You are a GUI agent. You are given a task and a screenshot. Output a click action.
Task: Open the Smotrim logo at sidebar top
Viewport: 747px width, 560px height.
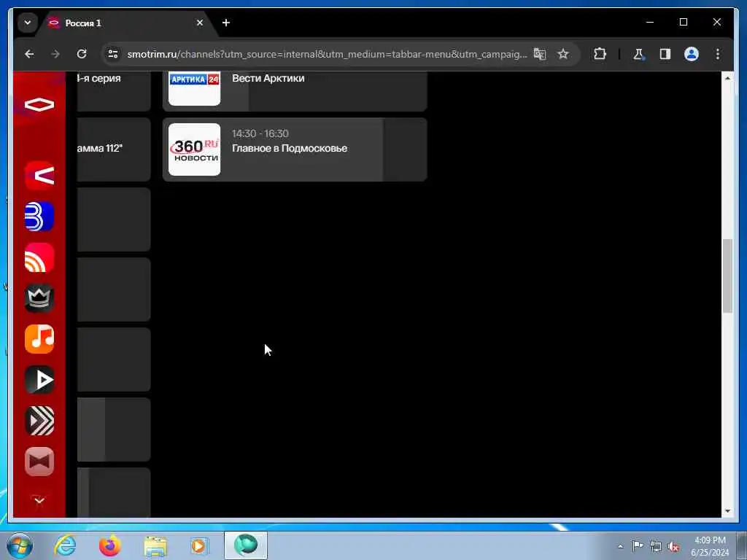(x=39, y=104)
